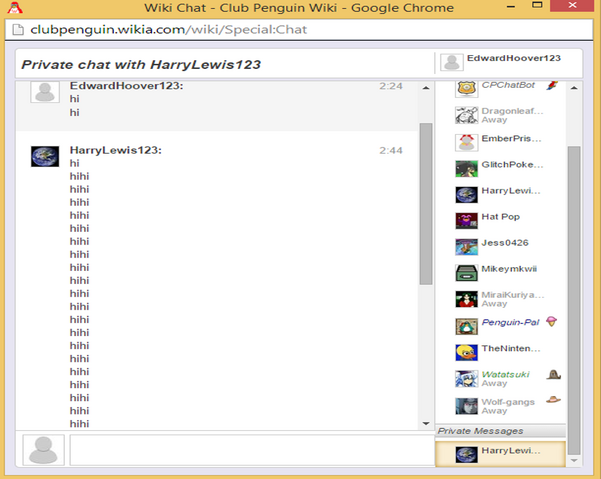Click the HarryLewis123 message author name
The width and height of the screenshot is (601, 479).
115,150
